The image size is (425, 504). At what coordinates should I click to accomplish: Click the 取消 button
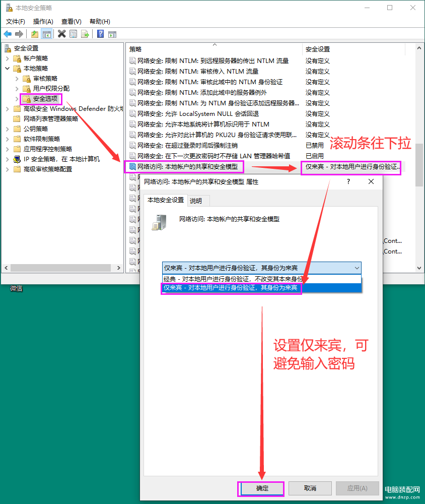click(310, 488)
